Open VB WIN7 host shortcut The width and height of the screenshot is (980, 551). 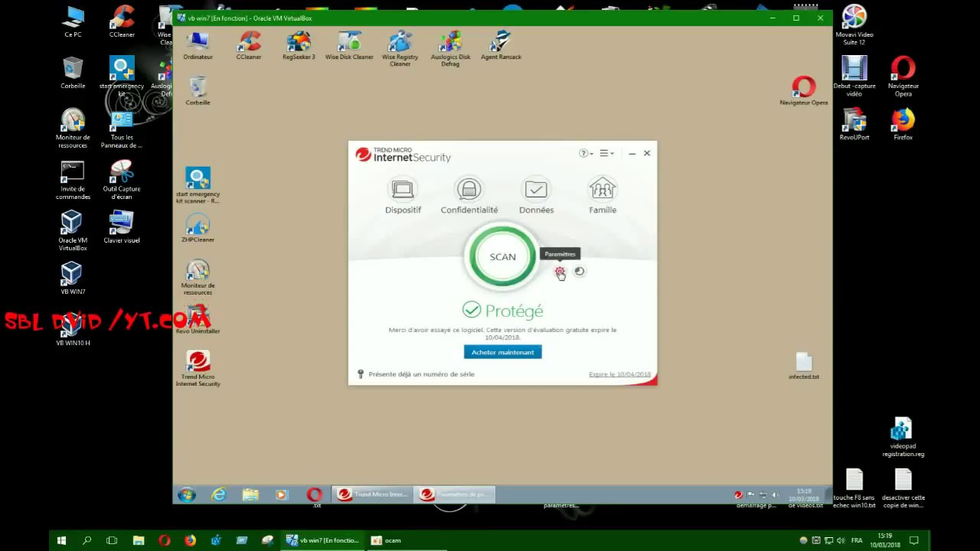[x=73, y=279]
